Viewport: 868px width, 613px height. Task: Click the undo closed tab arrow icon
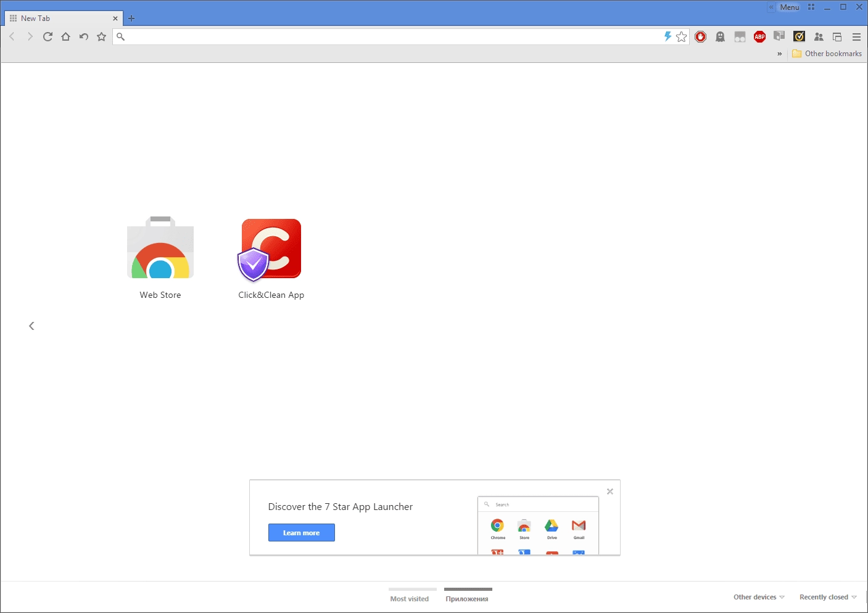(x=83, y=37)
